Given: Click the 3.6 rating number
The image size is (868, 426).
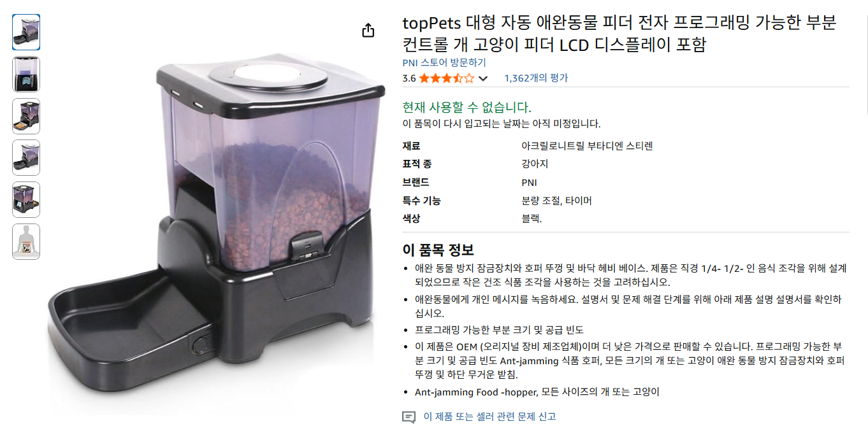Looking at the screenshot, I should [409, 78].
